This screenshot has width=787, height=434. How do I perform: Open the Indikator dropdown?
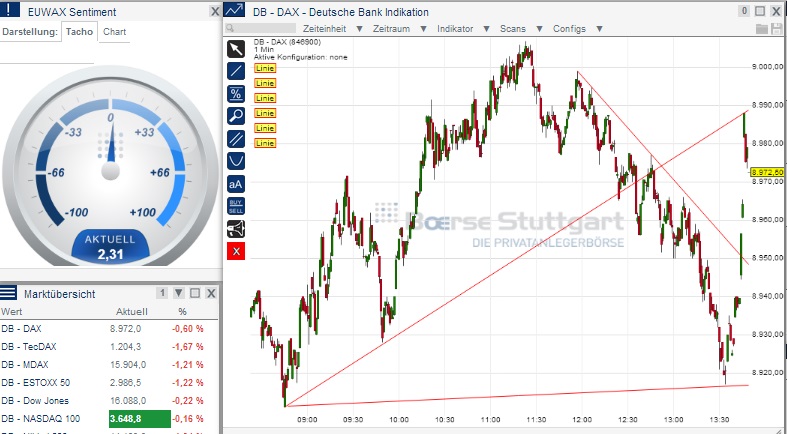(x=463, y=29)
